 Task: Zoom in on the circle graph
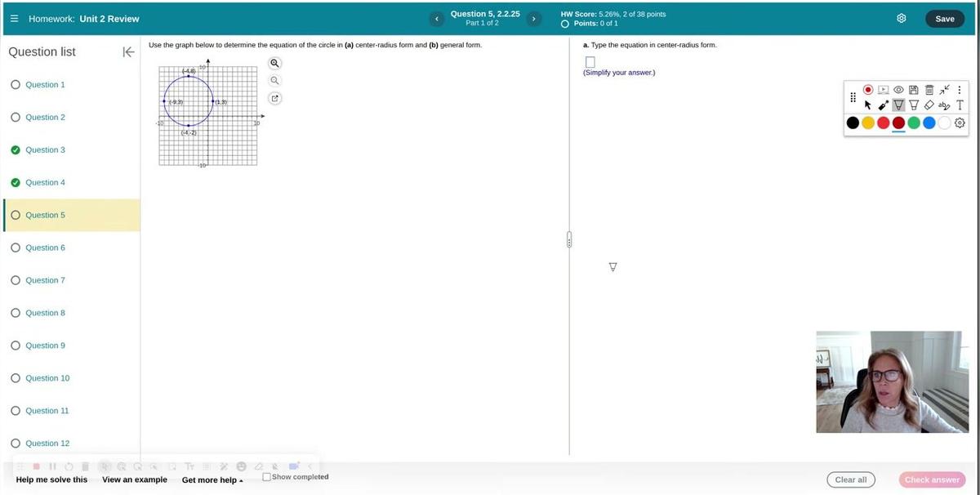[x=275, y=63]
